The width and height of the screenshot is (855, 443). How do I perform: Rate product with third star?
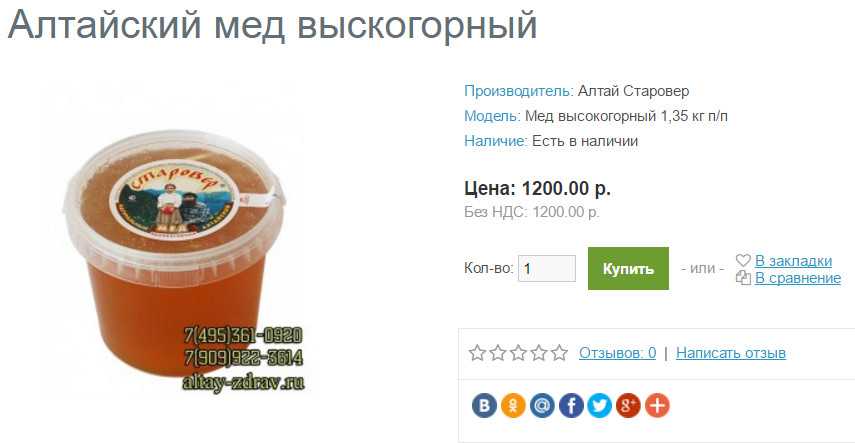[x=518, y=353]
